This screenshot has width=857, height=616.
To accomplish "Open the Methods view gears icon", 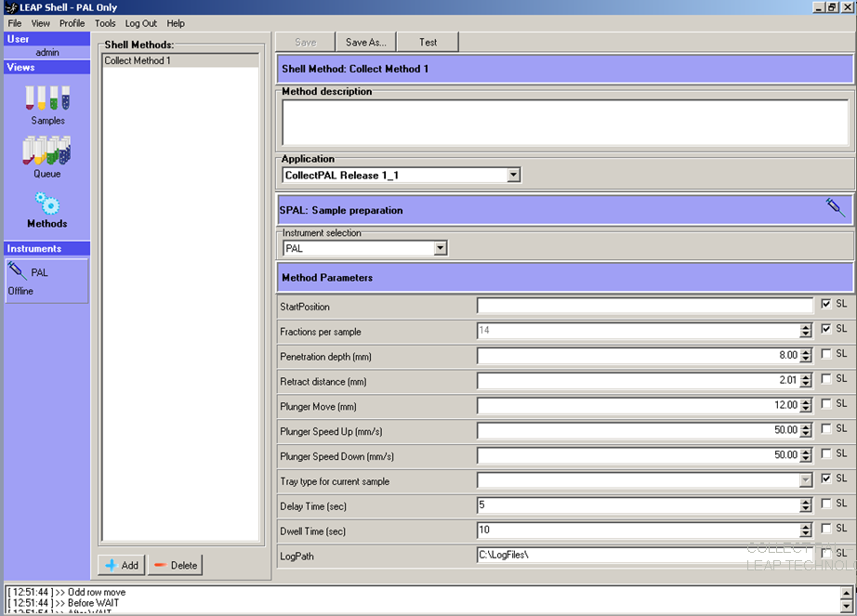I will click(x=47, y=203).
